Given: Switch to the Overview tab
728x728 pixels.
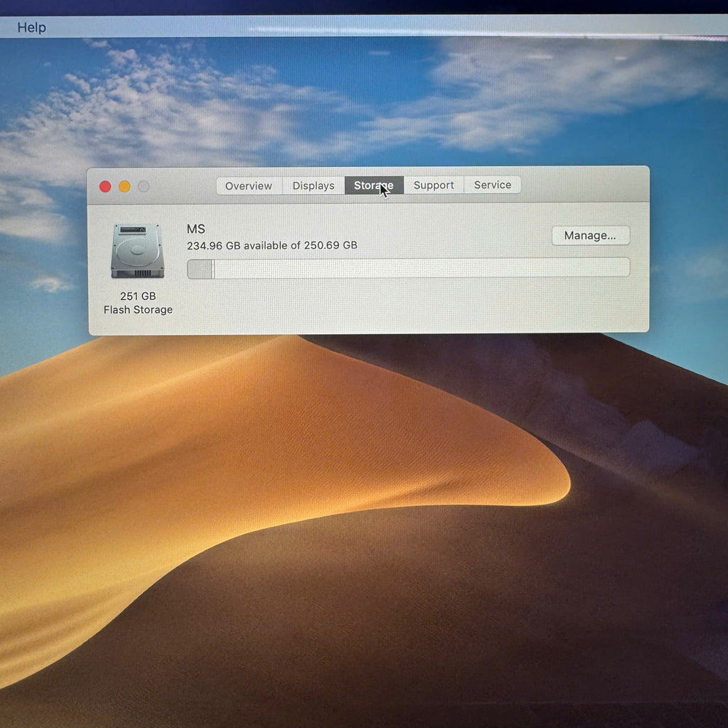Looking at the screenshot, I should [249, 186].
